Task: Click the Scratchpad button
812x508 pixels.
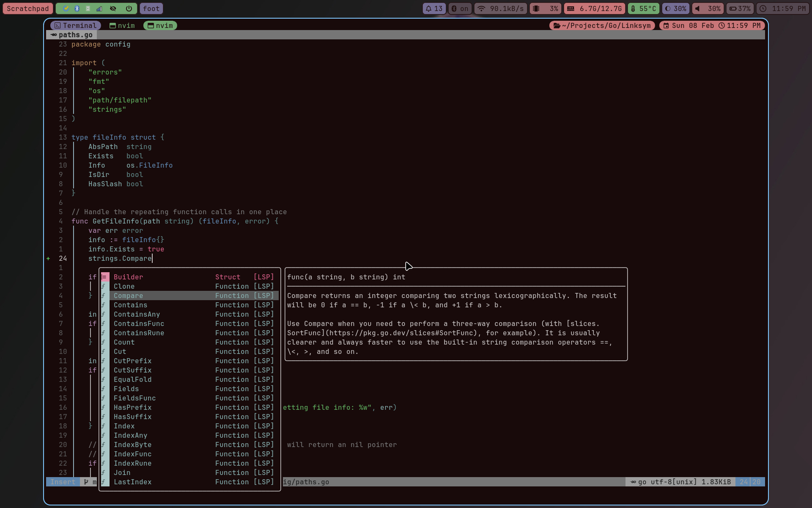Action: [x=28, y=8]
